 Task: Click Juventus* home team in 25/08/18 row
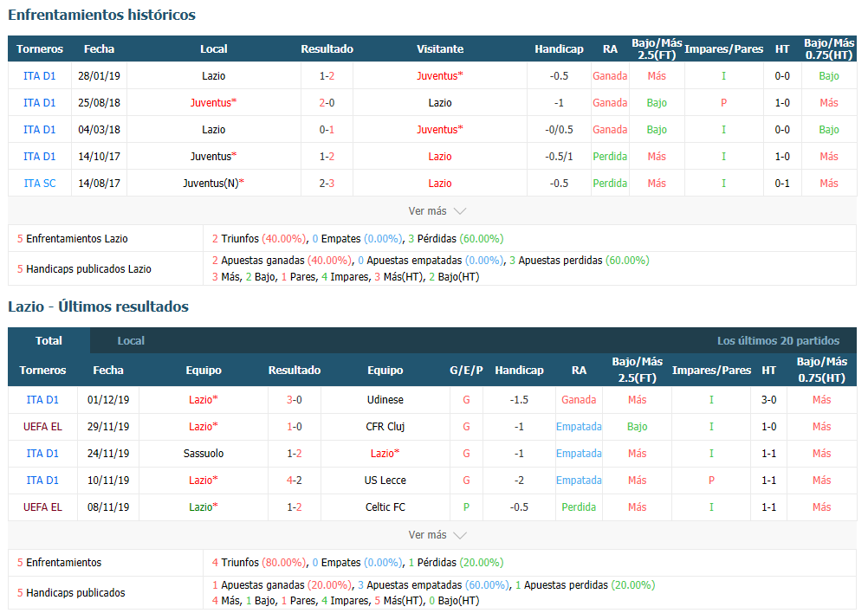[x=213, y=102]
